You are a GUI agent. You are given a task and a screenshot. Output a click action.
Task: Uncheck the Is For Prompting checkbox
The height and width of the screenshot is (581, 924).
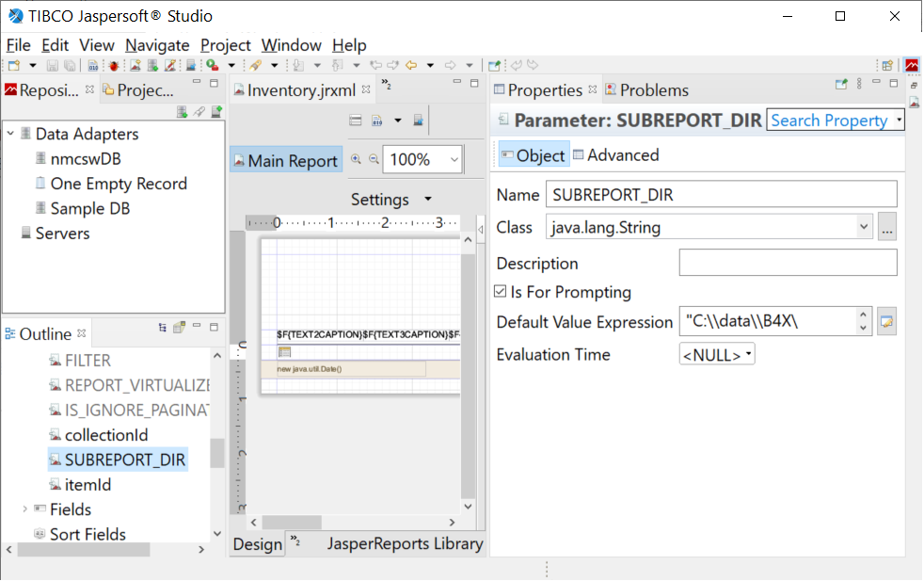[501, 292]
